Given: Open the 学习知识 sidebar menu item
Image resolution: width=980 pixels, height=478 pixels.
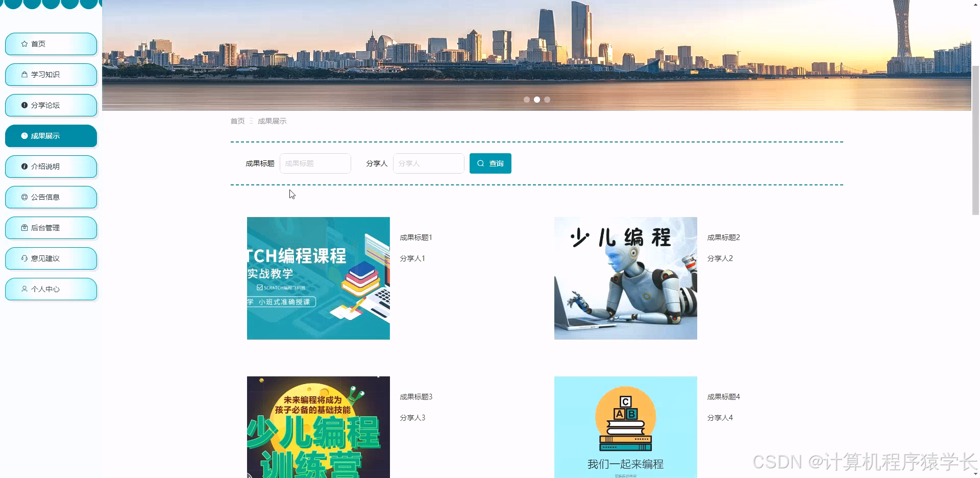Looking at the screenshot, I should [51, 75].
